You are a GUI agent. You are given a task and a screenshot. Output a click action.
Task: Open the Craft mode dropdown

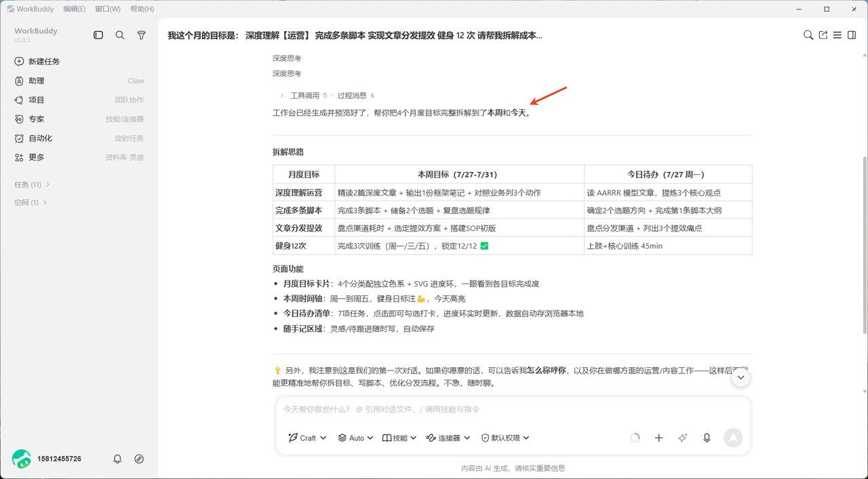coord(307,438)
